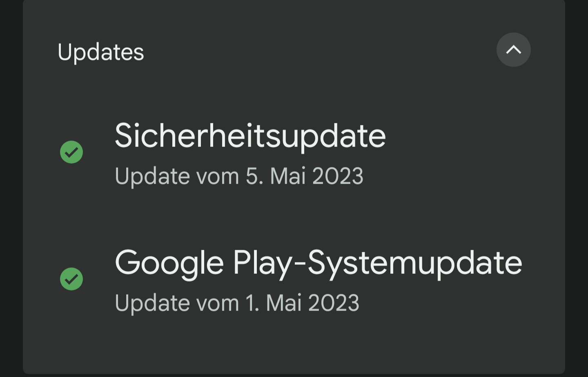
Task: Click "vom" in the security update subtitle
Action: (x=217, y=176)
